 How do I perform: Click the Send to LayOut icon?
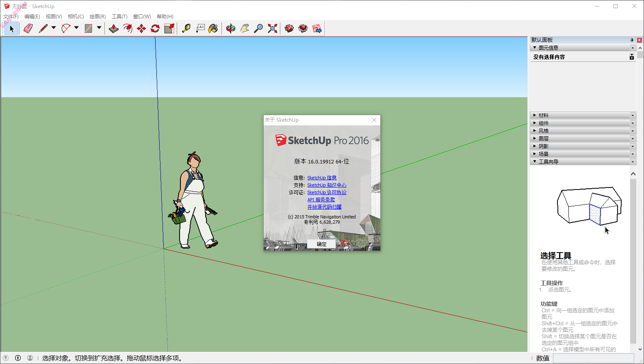[x=317, y=28]
